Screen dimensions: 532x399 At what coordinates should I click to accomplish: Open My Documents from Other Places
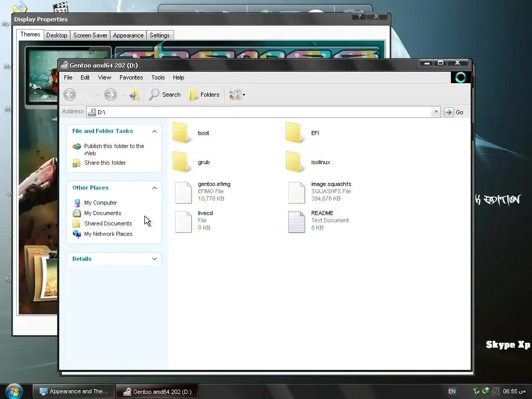click(102, 213)
